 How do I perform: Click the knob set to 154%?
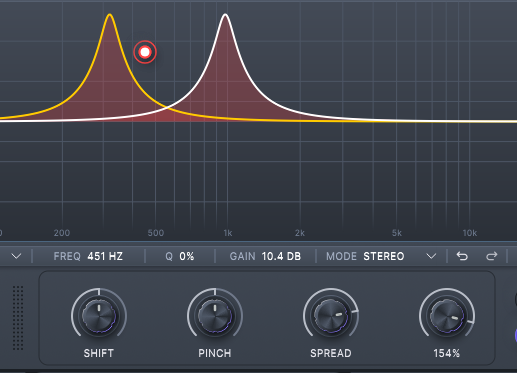447,315
